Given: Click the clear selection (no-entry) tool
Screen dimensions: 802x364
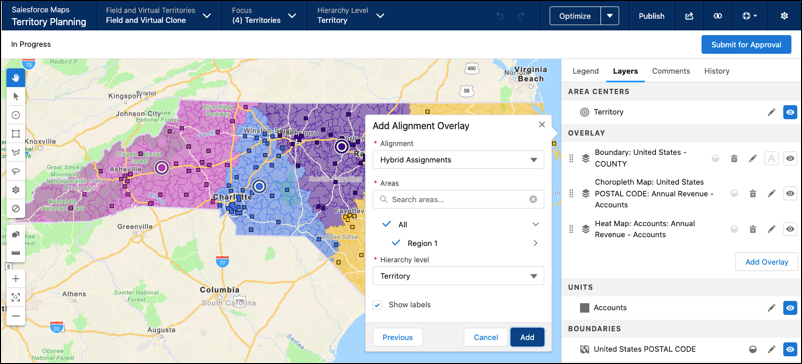Looking at the screenshot, I should [16, 209].
